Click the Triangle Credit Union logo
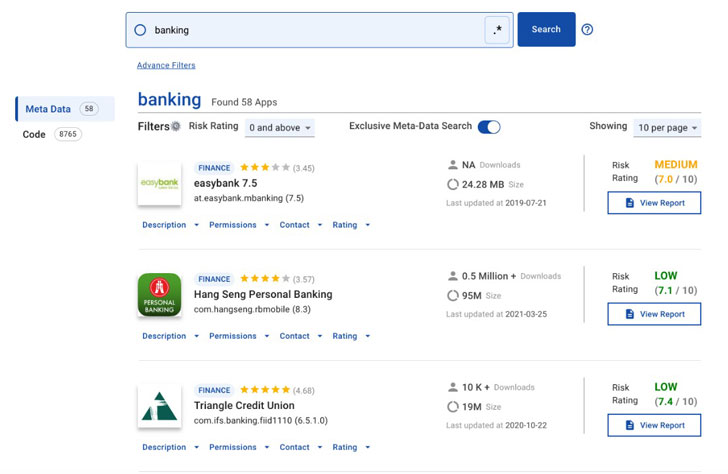This screenshot has height=474, width=728. click(x=159, y=406)
